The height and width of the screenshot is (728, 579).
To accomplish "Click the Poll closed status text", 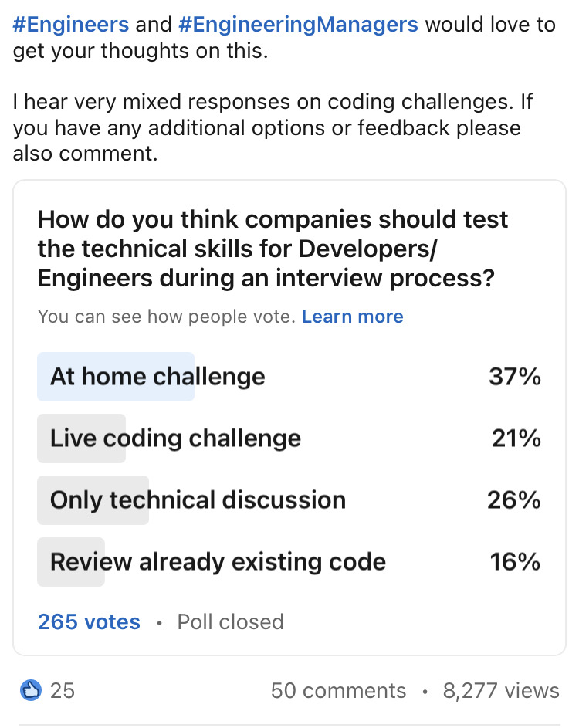I will click(230, 621).
